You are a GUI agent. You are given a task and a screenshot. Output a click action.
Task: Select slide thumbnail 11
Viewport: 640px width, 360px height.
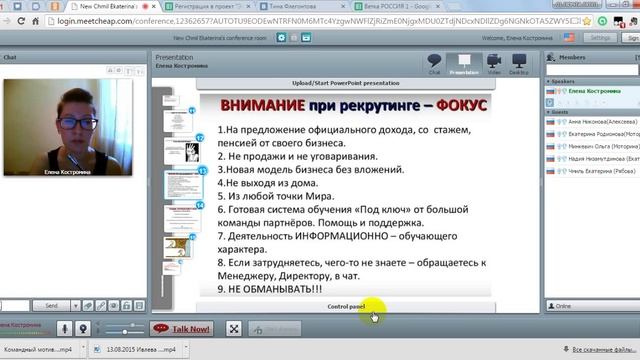point(178,120)
